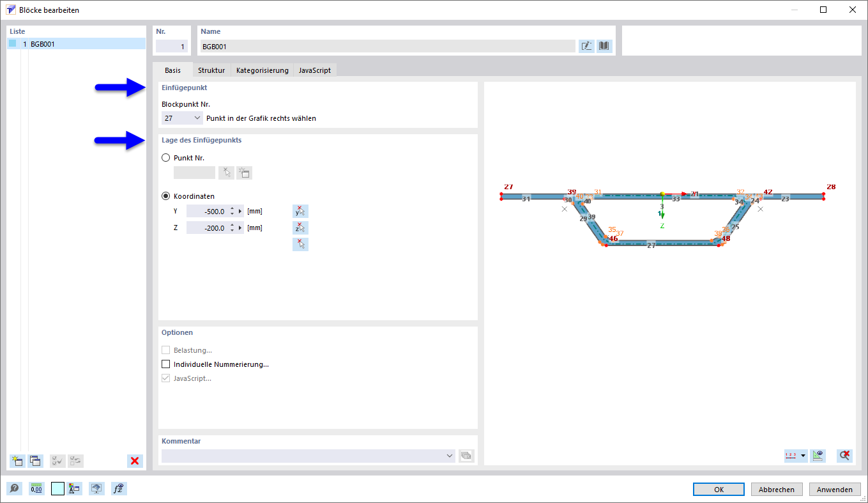Viewport: 868px width, 503px height.
Task: Switch to the Struktur tab
Action: click(211, 70)
